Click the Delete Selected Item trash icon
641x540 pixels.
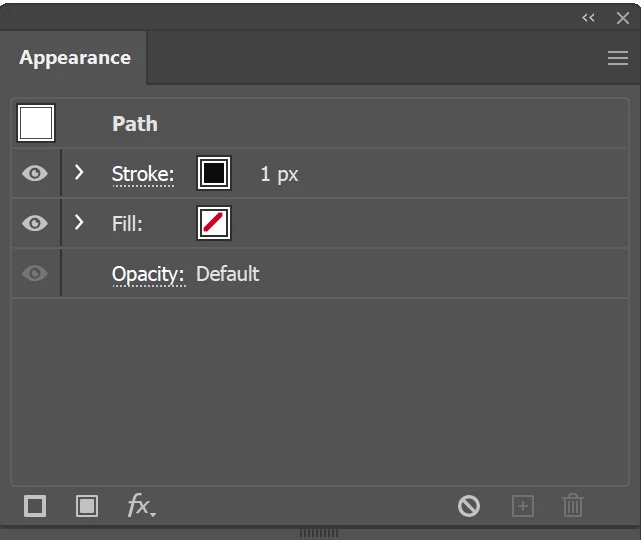pos(573,505)
